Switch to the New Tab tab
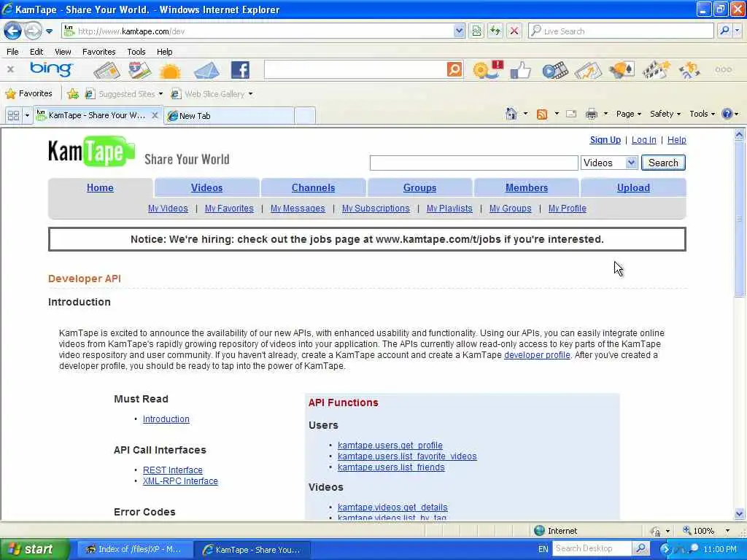 click(x=228, y=116)
